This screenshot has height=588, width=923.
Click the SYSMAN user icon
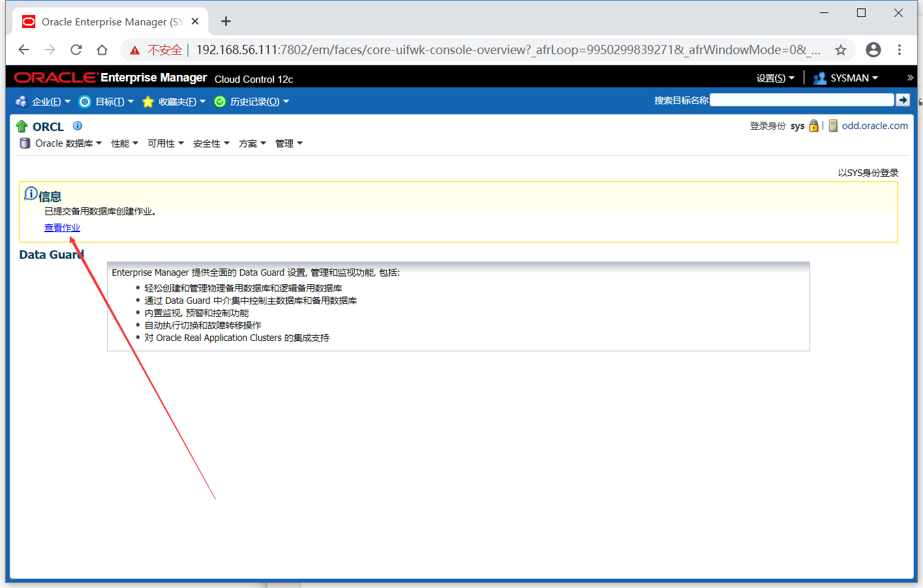click(x=820, y=78)
